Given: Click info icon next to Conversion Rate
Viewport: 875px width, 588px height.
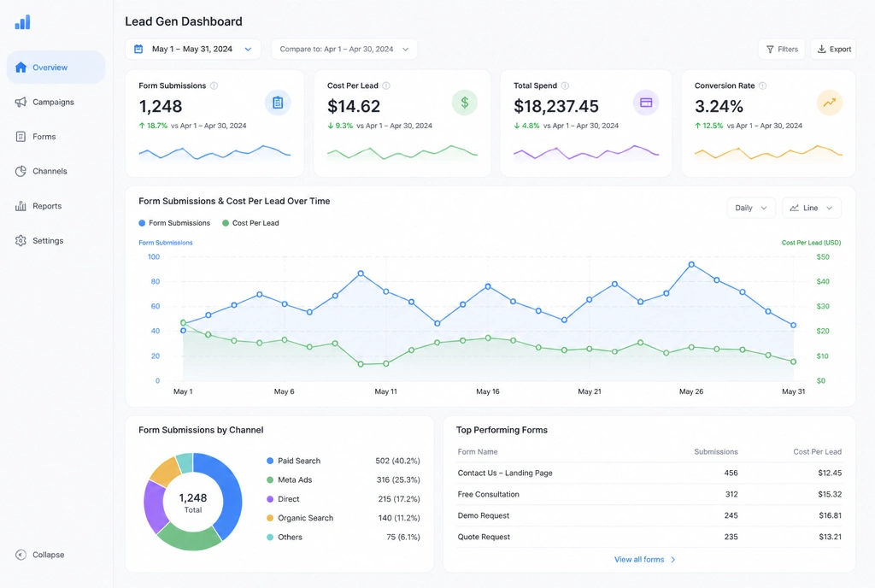Looking at the screenshot, I should pos(762,86).
